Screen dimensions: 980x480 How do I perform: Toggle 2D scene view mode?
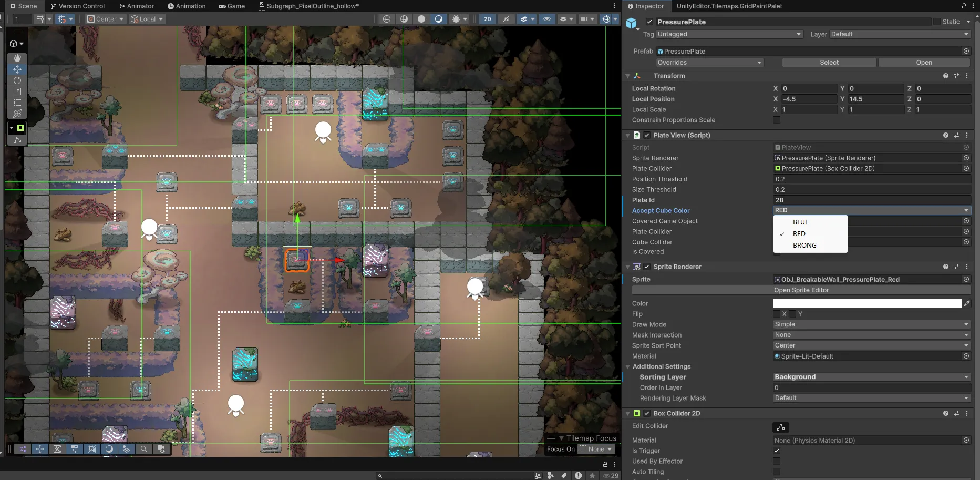(488, 19)
